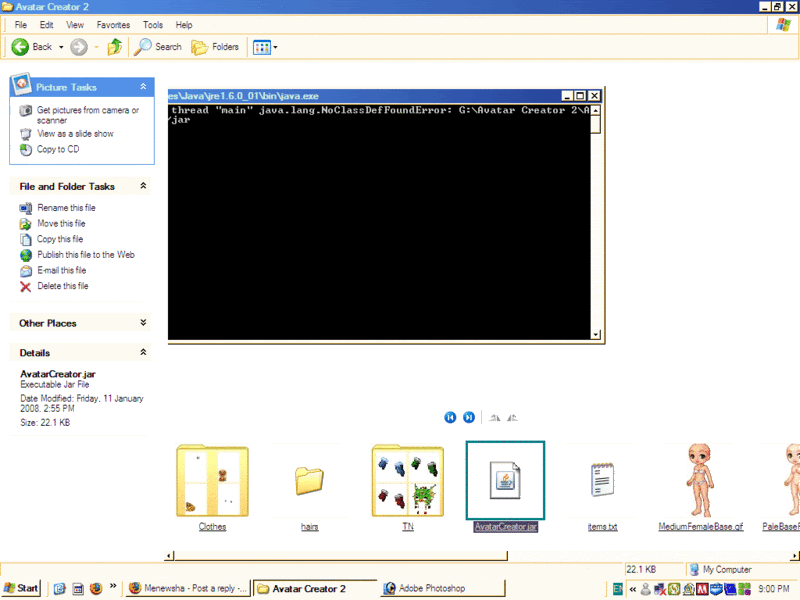The height and width of the screenshot is (600, 800).
Task: Click the filmstrip horizontal scrollbar
Action: (341, 556)
